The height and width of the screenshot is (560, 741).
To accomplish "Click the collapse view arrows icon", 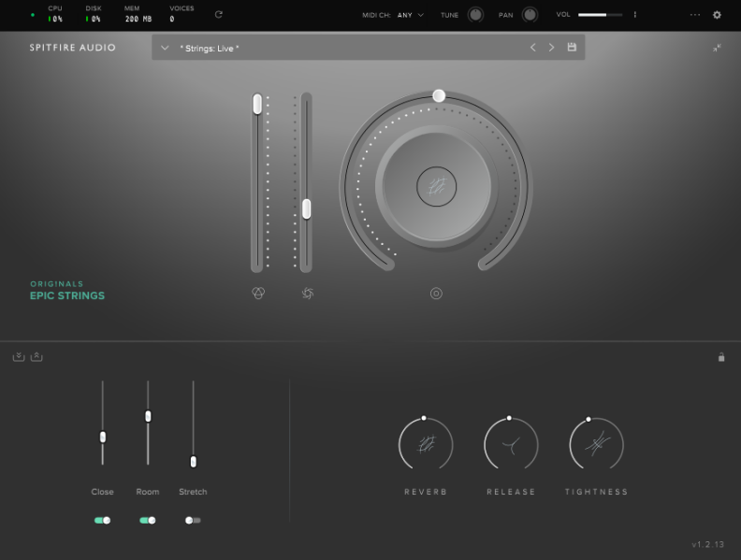I will [x=718, y=48].
